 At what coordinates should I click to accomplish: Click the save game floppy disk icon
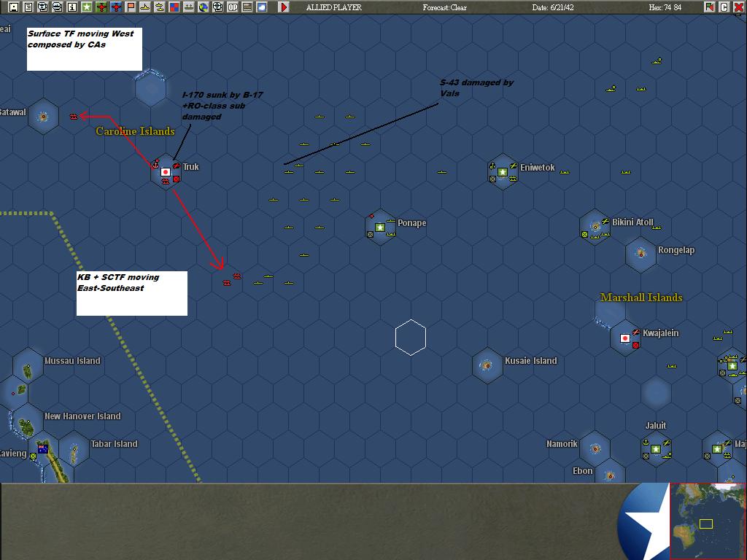click(14, 7)
